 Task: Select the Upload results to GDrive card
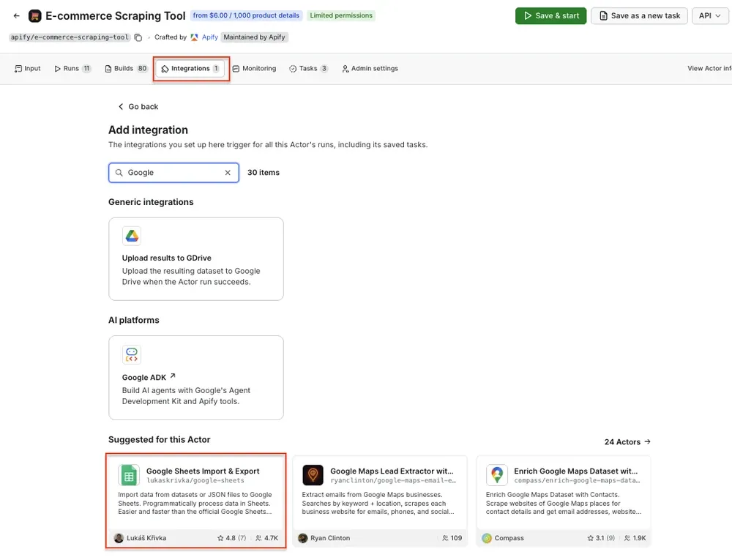196,259
